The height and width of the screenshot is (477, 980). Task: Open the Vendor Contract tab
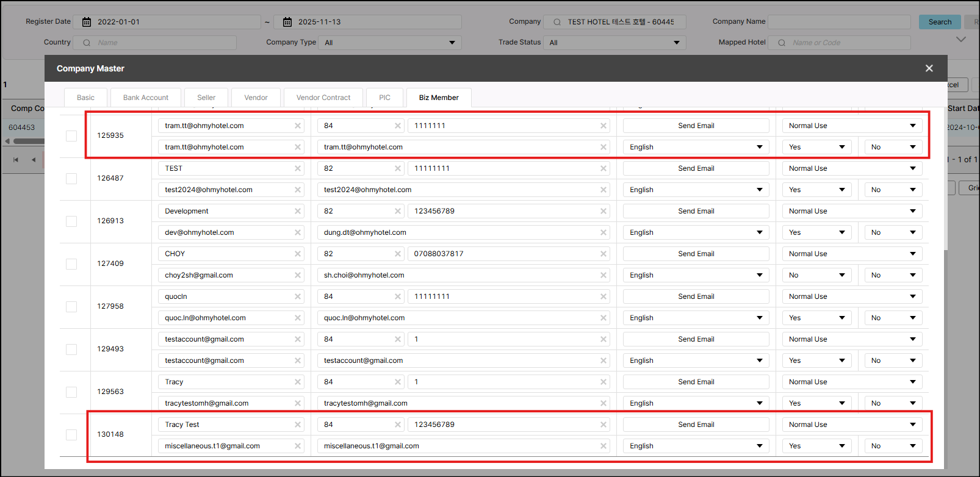tap(323, 98)
